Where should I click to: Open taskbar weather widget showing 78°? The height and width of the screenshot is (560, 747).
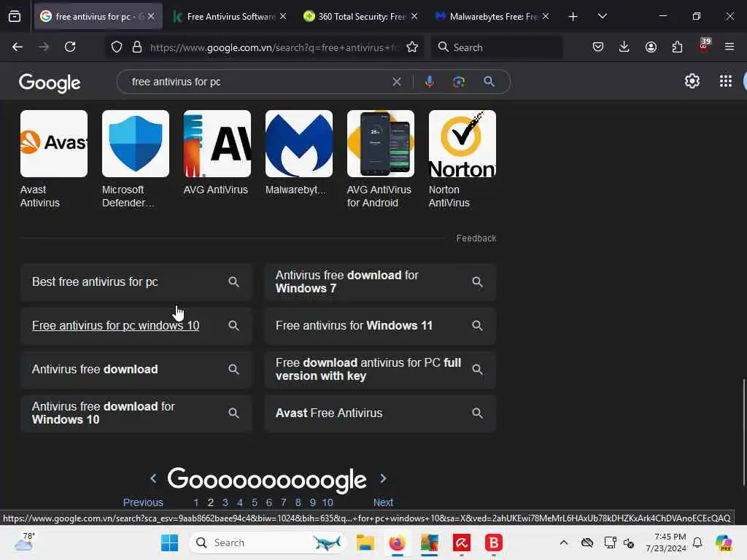point(24,542)
